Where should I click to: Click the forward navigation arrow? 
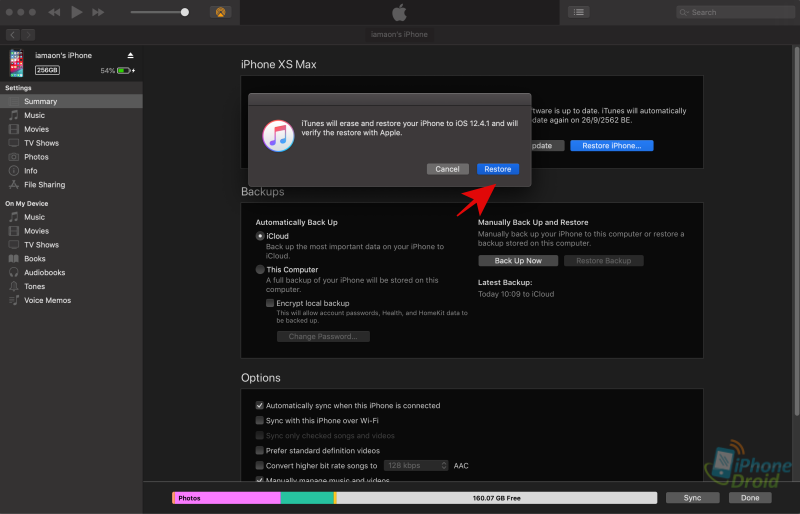point(28,35)
